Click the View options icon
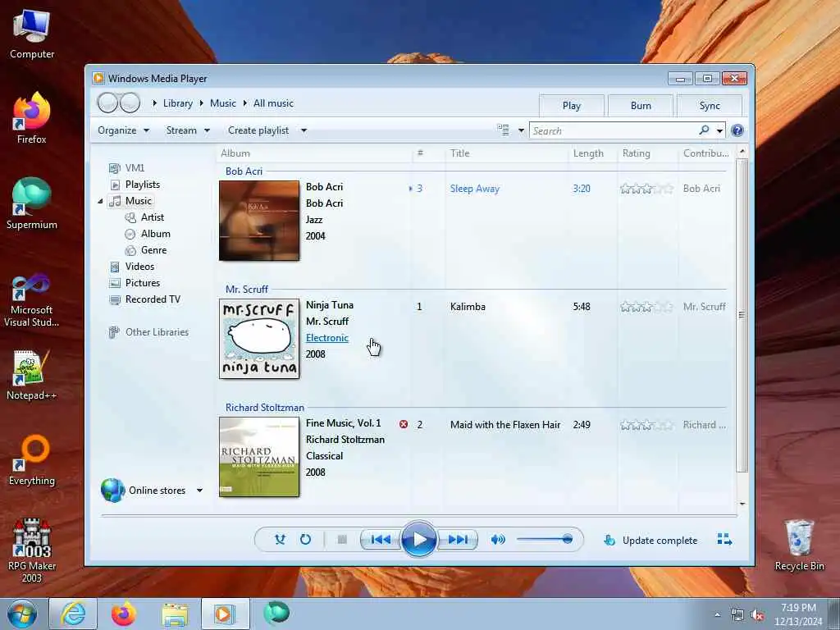Image resolution: width=840 pixels, height=630 pixels. tap(503, 130)
